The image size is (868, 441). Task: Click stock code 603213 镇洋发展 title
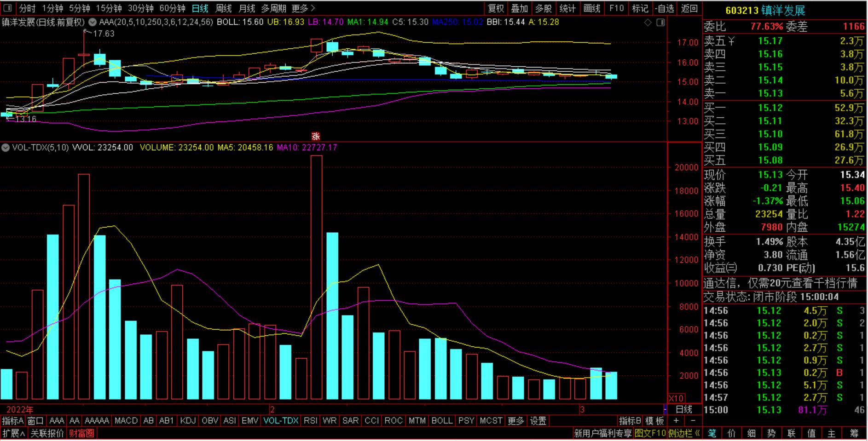click(x=765, y=10)
